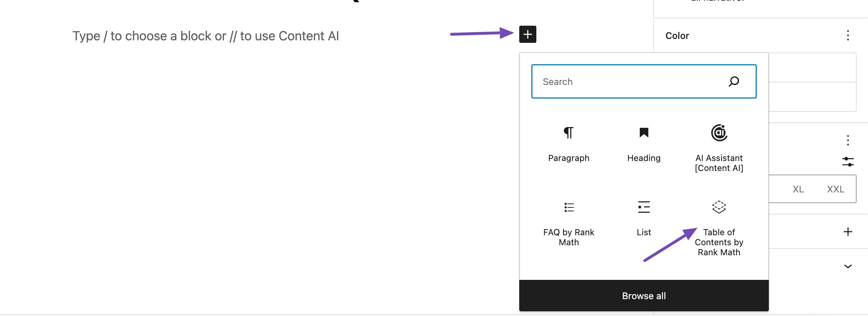Click the black plus block inserter button
Viewport: 868px width, 317px height.
tap(527, 34)
